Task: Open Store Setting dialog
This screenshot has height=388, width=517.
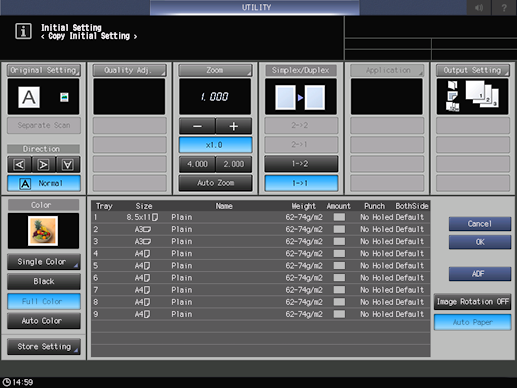Action: pos(44,347)
